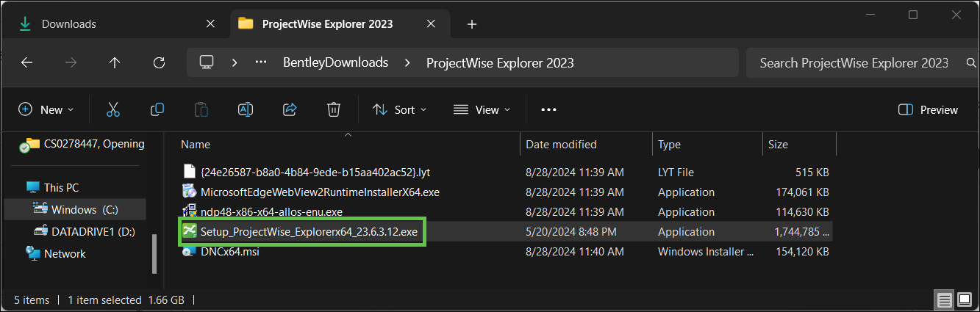The height and width of the screenshot is (312, 980).
Task: Open the See more ellipsis menu
Action: 548,109
